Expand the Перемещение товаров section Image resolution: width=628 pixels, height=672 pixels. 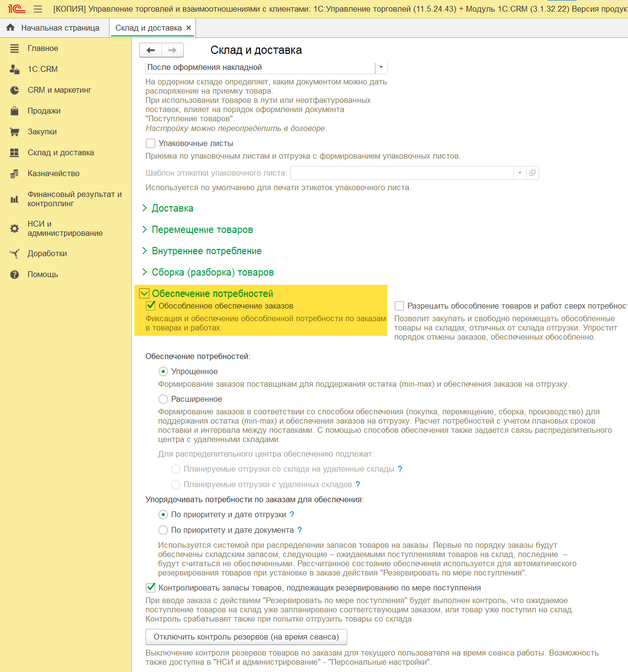tap(202, 229)
